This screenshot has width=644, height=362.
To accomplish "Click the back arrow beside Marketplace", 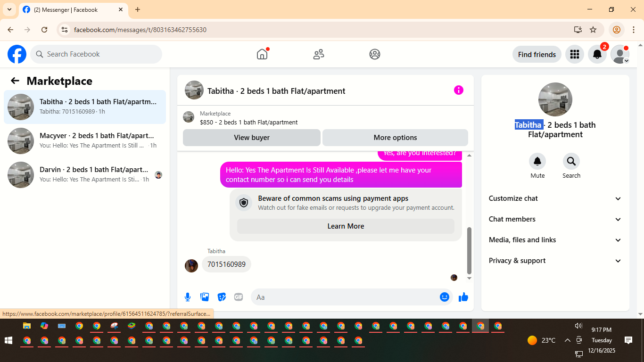I will coord(15,81).
